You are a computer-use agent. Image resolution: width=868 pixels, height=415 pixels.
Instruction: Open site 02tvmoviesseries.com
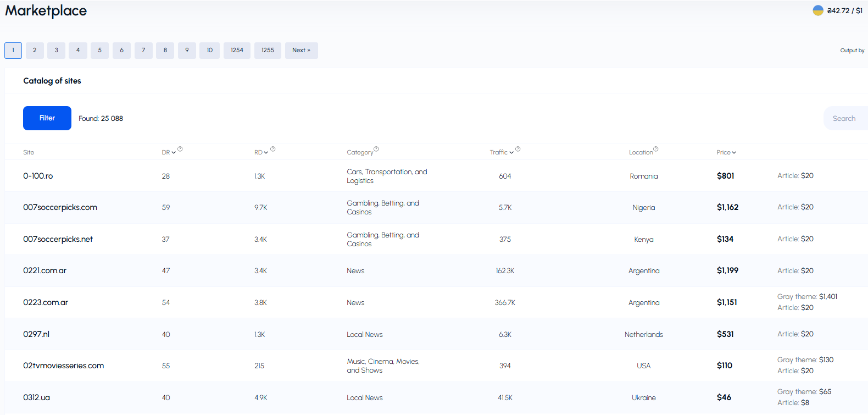(x=63, y=366)
